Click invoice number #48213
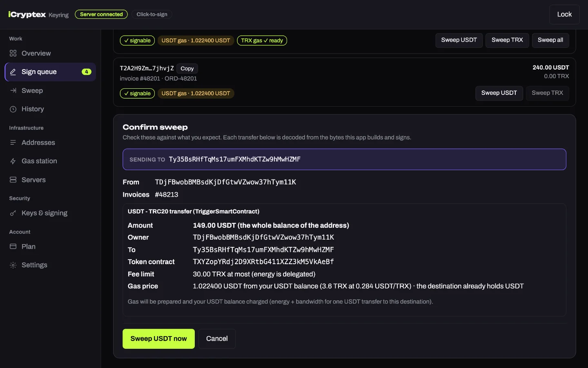This screenshot has height=368, width=588. point(167,195)
